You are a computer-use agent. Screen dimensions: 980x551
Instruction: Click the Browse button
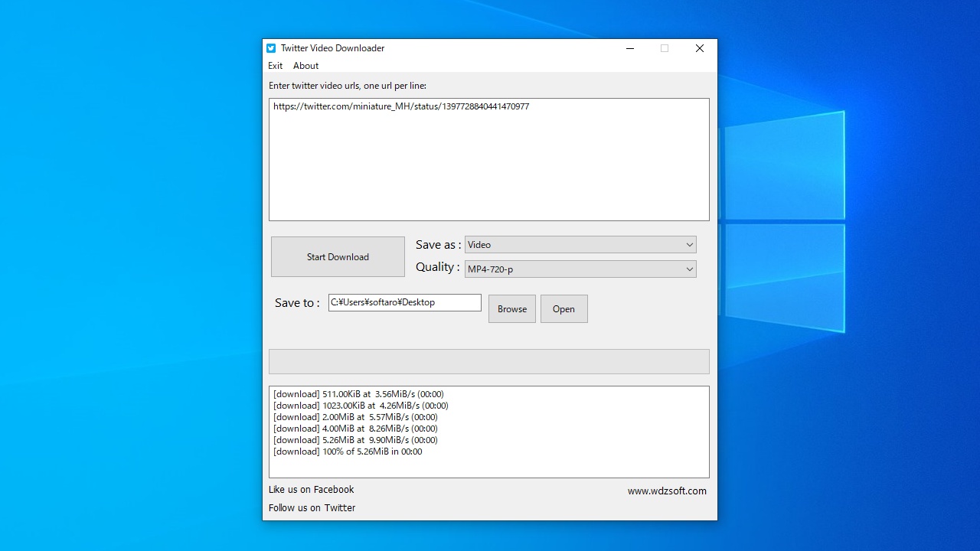[x=512, y=309]
